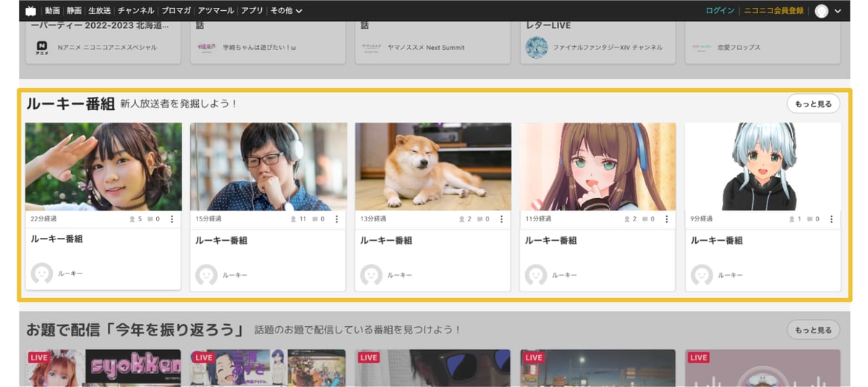Click the ログイン link

[720, 11]
